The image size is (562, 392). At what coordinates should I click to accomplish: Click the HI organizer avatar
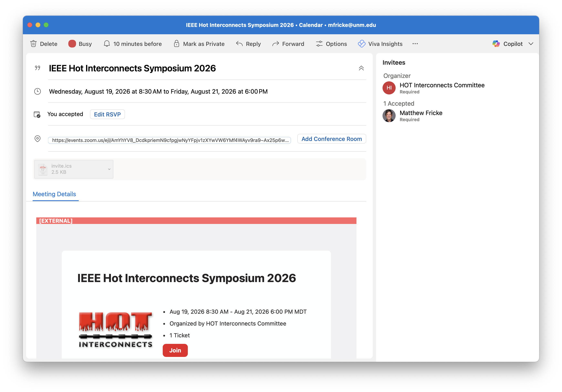pyautogui.click(x=389, y=88)
